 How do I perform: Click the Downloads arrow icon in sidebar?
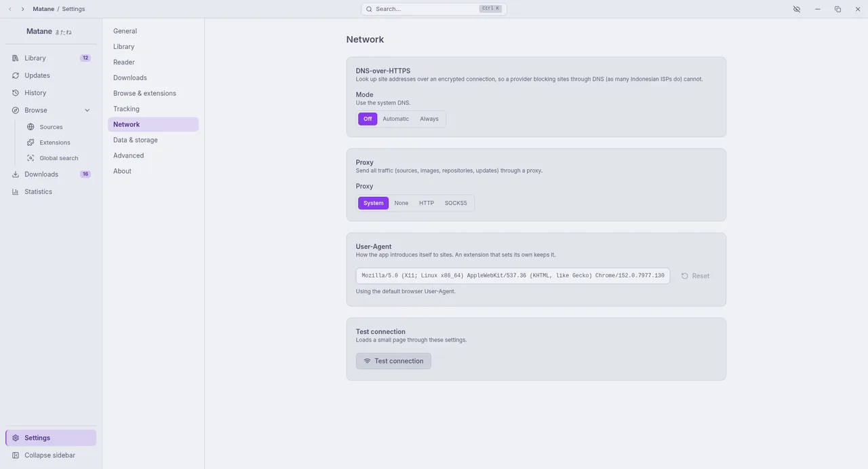pos(16,174)
